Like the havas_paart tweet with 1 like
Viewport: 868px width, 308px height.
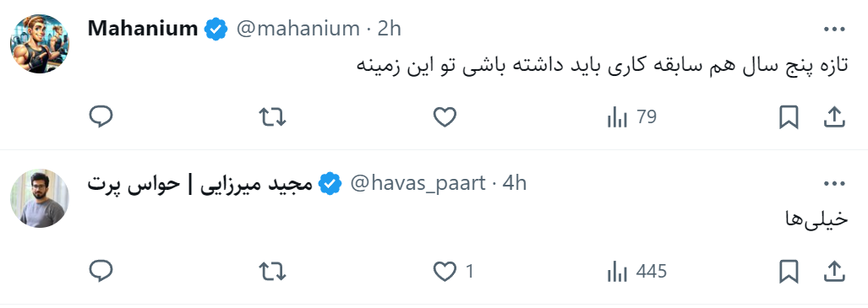tap(453, 272)
